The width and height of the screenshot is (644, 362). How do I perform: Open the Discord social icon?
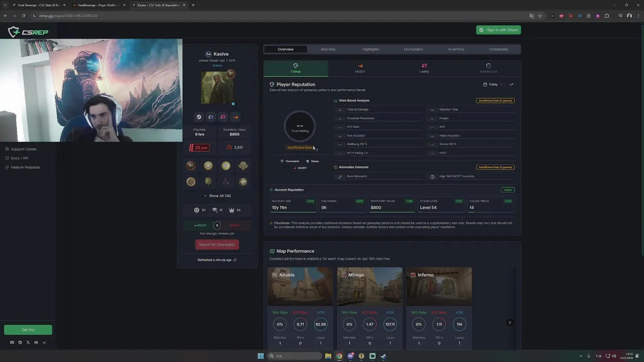coord(12,342)
